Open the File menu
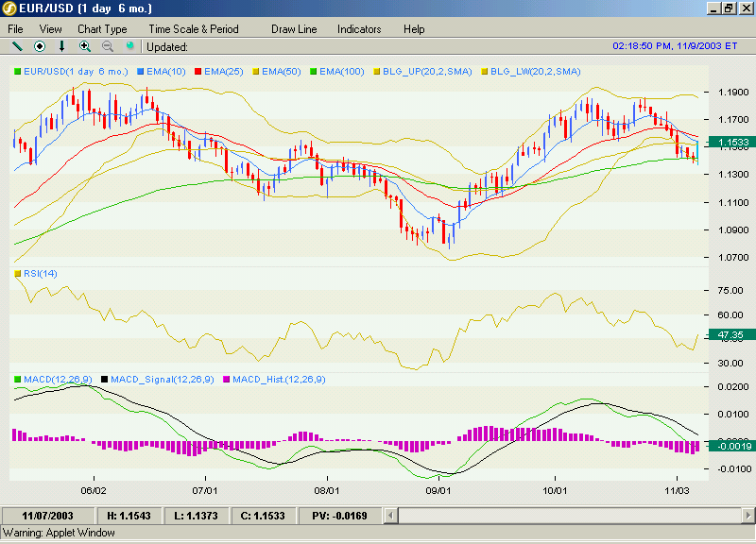756x544 pixels. point(15,29)
